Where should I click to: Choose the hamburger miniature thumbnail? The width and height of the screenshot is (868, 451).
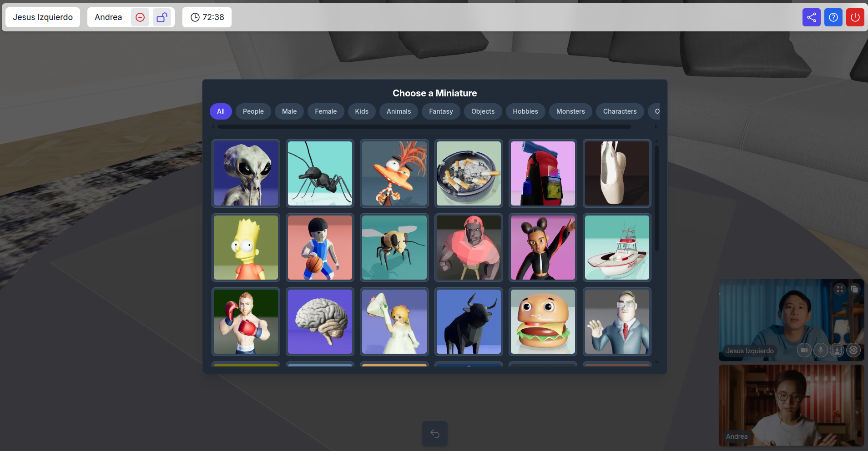(543, 322)
